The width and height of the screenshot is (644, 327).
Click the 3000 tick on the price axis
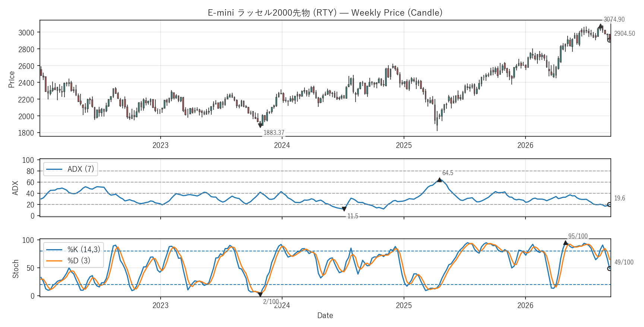pyautogui.click(x=26, y=33)
